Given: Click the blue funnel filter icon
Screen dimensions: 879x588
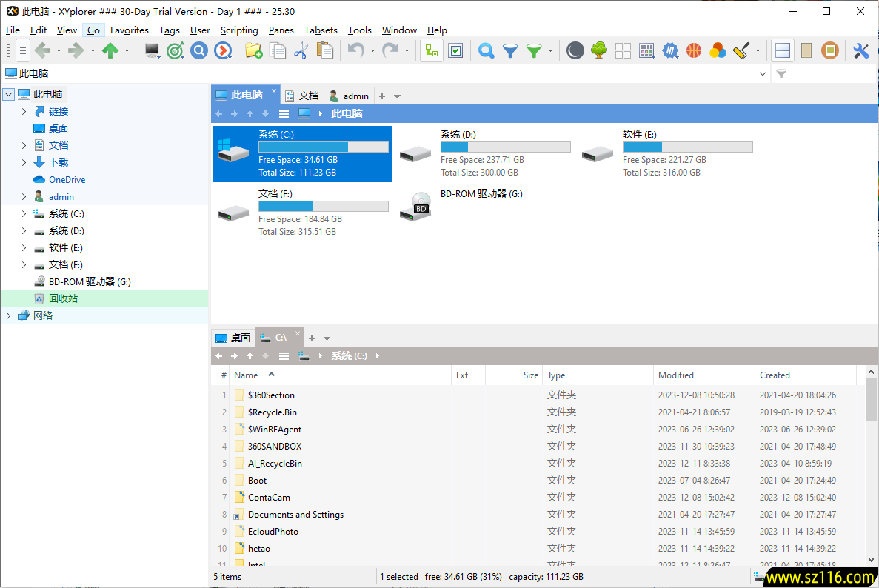Looking at the screenshot, I should [x=510, y=50].
